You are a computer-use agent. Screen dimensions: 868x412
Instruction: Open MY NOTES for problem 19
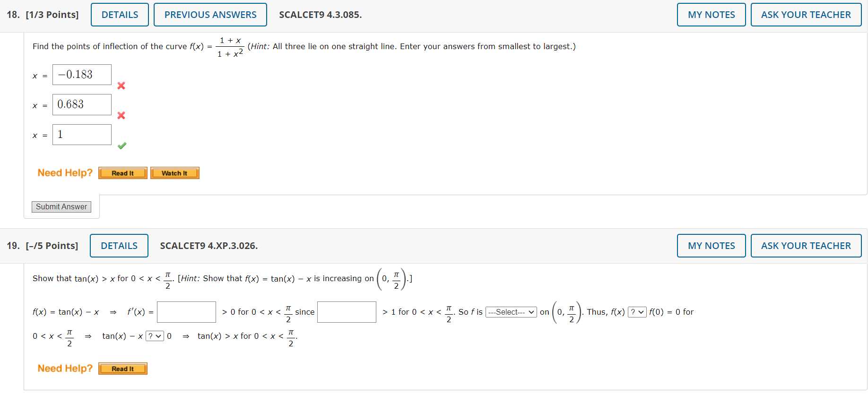click(x=711, y=245)
